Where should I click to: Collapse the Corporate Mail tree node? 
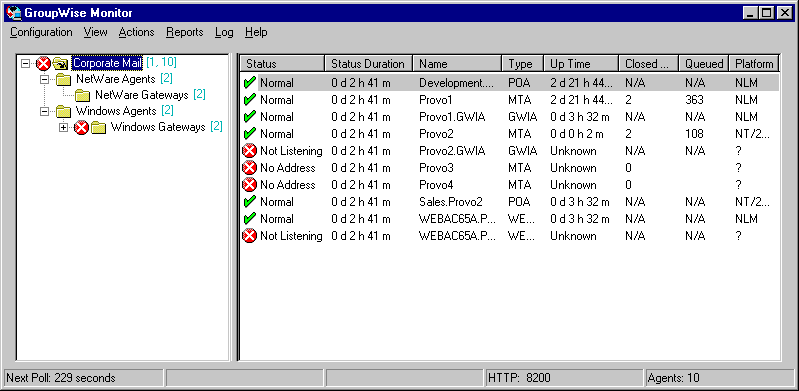(x=26, y=64)
